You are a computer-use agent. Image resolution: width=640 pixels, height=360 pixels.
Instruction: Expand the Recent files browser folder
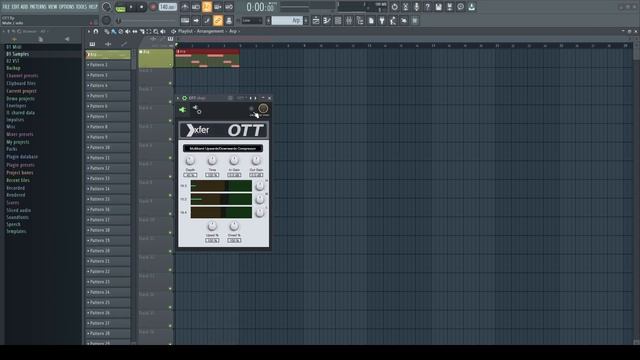coord(18,180)
